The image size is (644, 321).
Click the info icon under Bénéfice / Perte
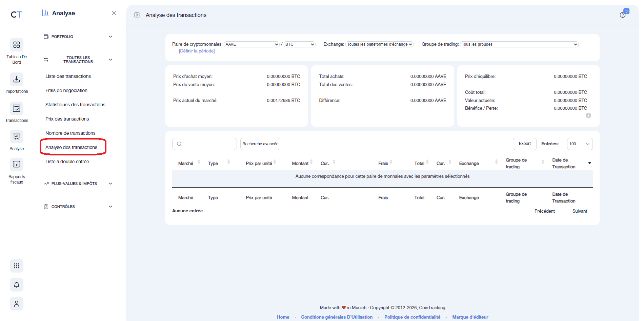(588, 115)
